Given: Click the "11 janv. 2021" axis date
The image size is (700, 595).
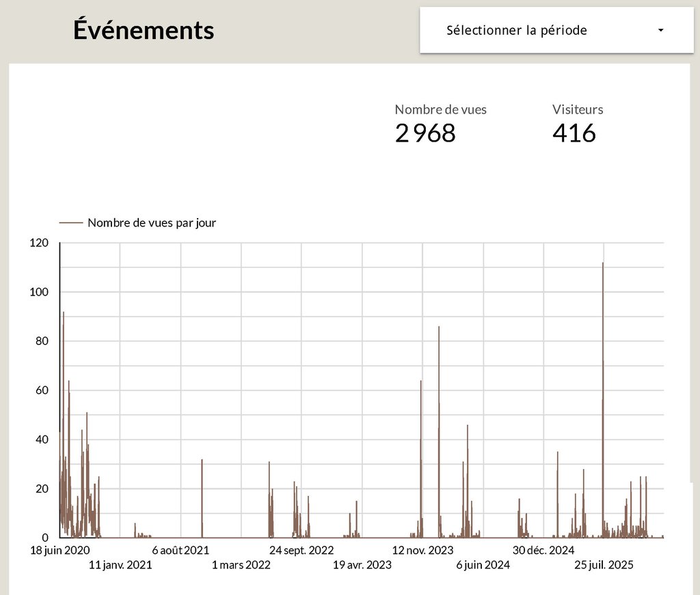Looking at the screenshot, I should coord(120,565).
